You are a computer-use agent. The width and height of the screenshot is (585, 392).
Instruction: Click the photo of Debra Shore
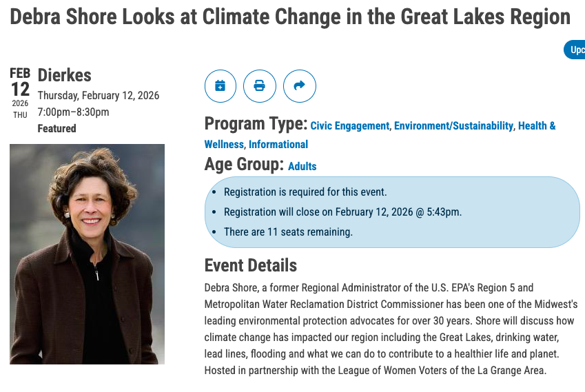click(x=87, y=254)
